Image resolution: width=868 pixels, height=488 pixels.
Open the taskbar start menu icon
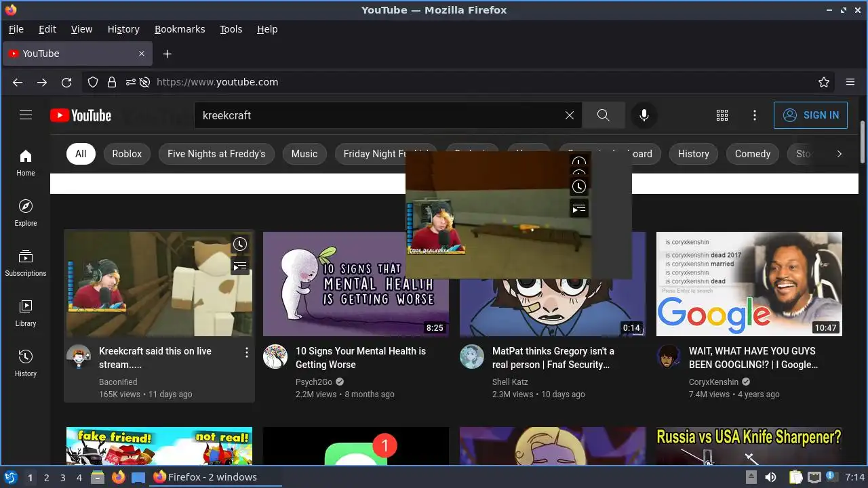click(x=10, y=477)
